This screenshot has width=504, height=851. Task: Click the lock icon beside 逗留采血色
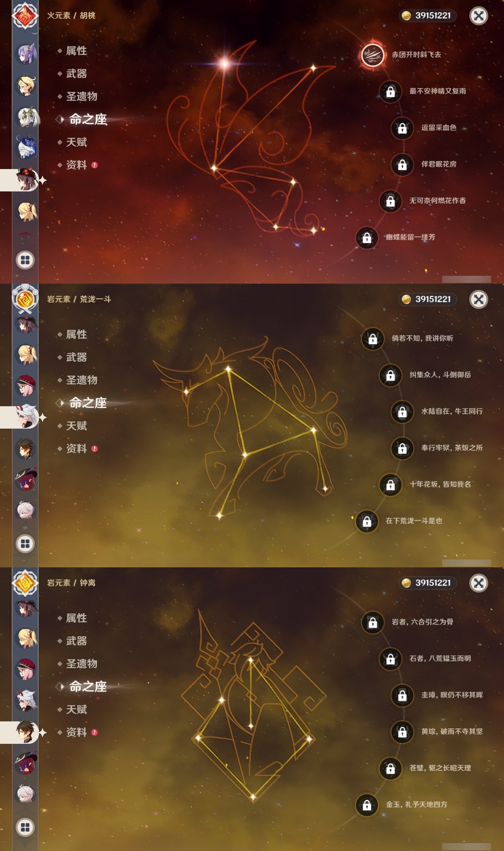pyautogui.click(x=402, y=128)
